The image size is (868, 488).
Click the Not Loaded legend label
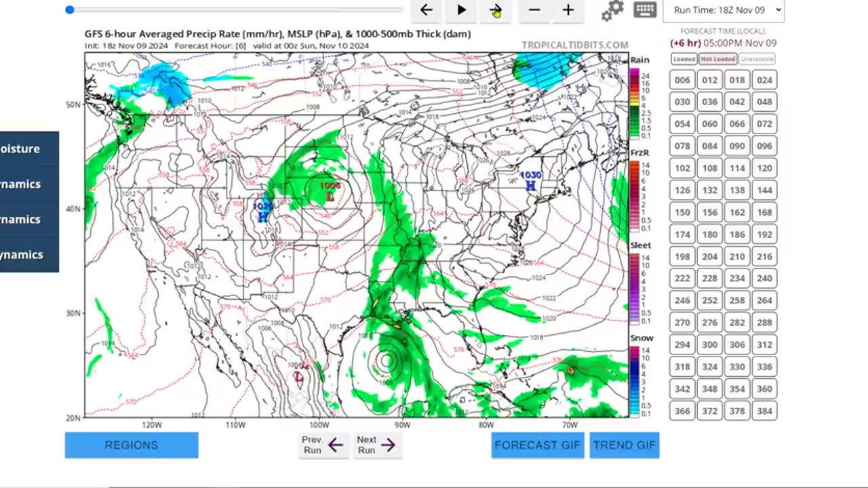pos(718,59)
